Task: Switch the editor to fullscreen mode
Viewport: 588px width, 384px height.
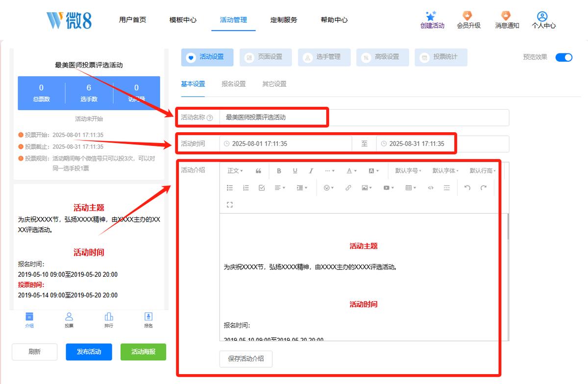Action: [230, 204]
